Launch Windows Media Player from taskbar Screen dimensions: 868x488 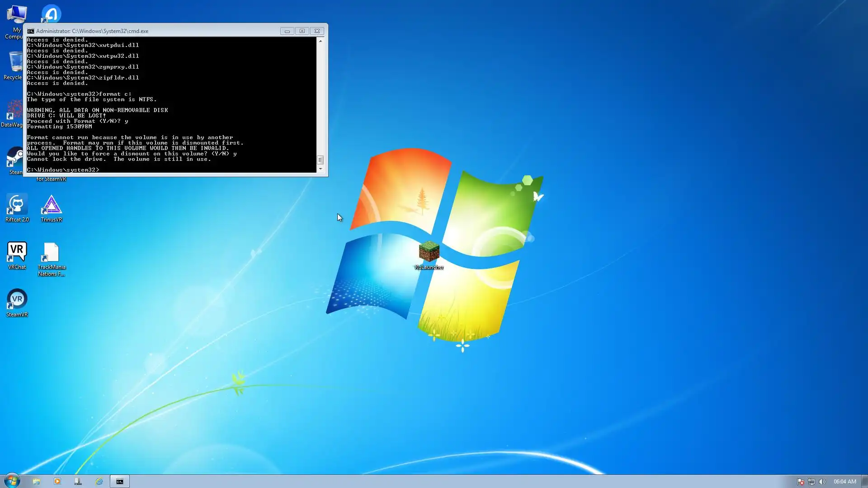click(x=57, y=481)
